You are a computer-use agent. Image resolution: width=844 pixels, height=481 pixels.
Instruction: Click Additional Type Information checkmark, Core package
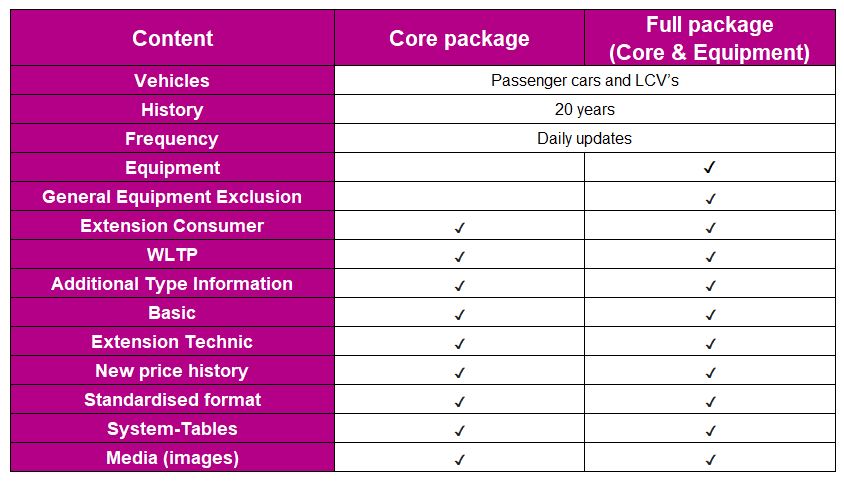pyautogui.click(x=459, y=285)
